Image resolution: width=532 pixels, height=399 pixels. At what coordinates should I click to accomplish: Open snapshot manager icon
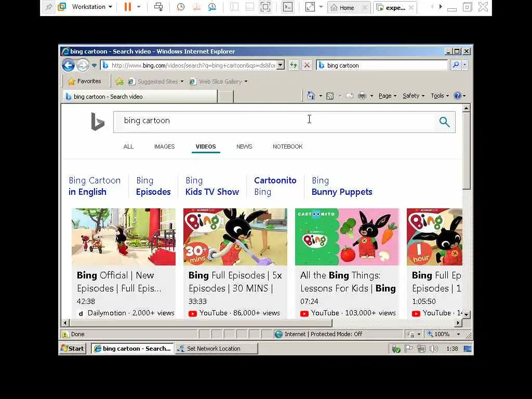pos(212,7)
